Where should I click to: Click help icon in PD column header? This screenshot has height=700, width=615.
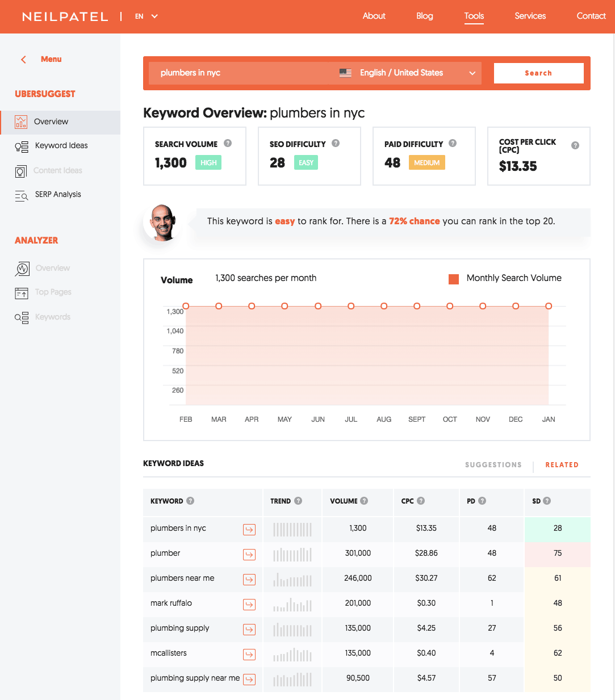pyautogui.click(x=482, y=501)
